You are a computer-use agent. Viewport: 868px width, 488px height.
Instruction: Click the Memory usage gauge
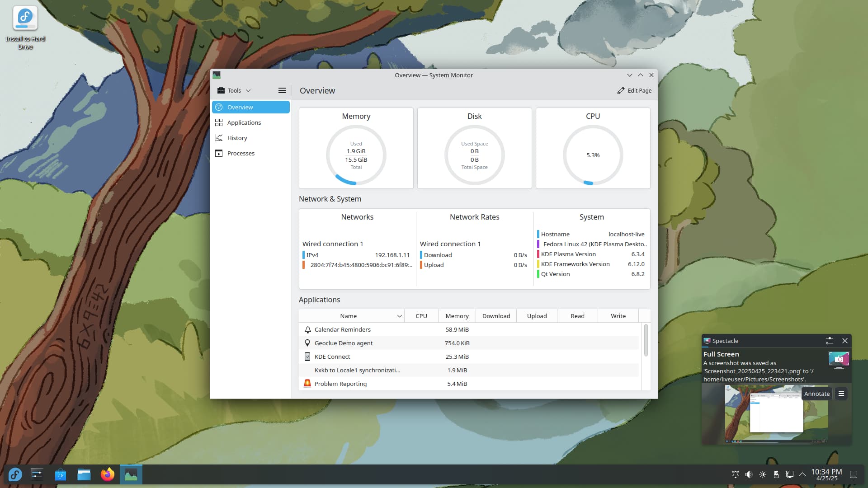click(x=356, y=155)
